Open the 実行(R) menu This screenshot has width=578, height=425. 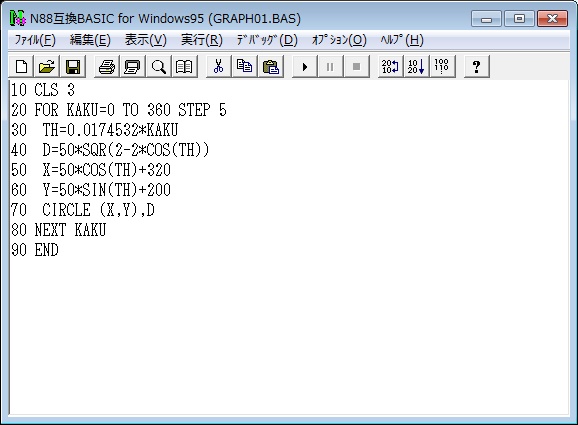tap(202, 40)
